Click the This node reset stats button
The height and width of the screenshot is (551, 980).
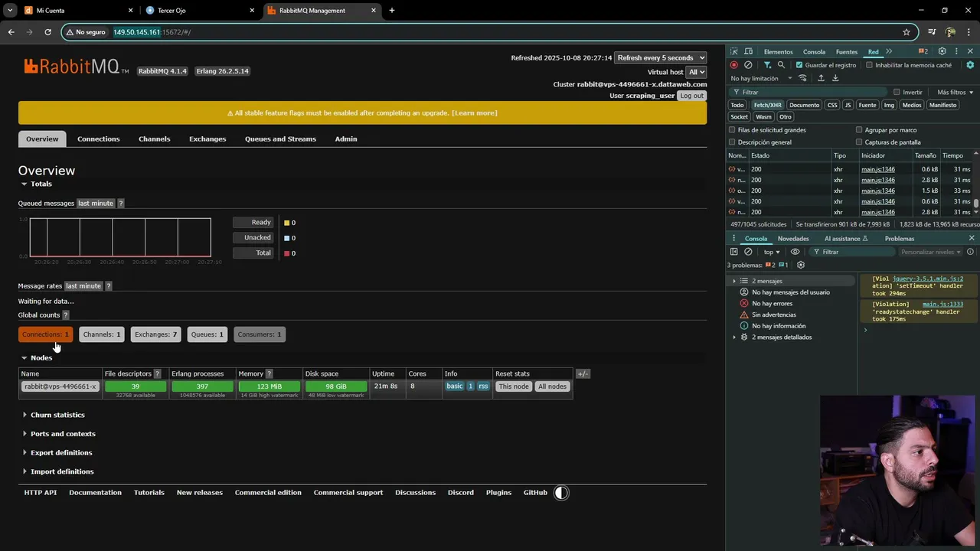[x=514, y=386]
